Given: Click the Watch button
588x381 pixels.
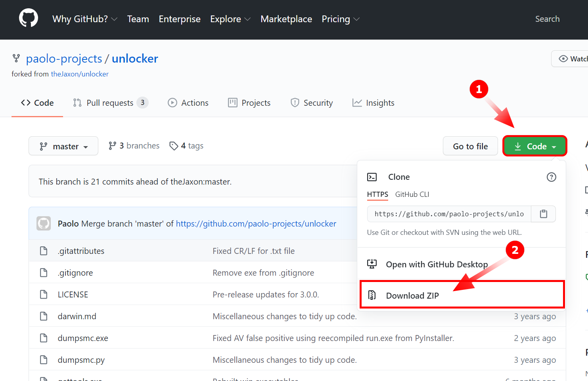Looking at the screenshot, I should click(x=570, y=59).
